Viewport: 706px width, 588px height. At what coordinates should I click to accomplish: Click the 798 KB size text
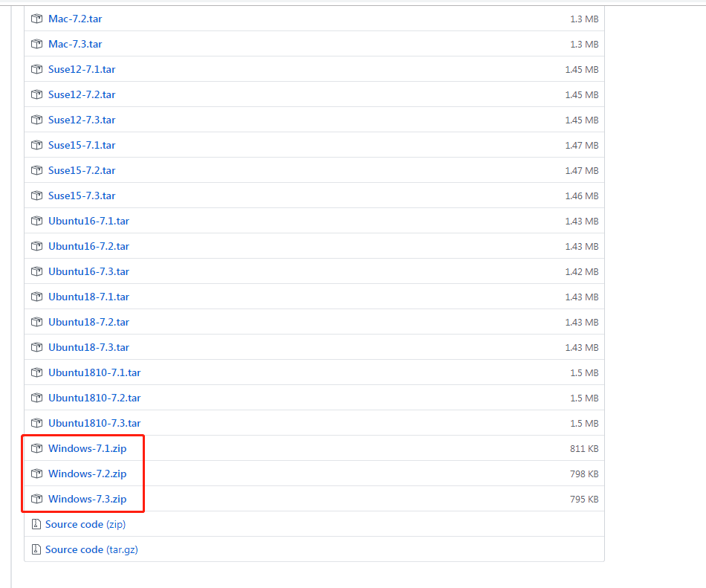[x=584, y=474]
